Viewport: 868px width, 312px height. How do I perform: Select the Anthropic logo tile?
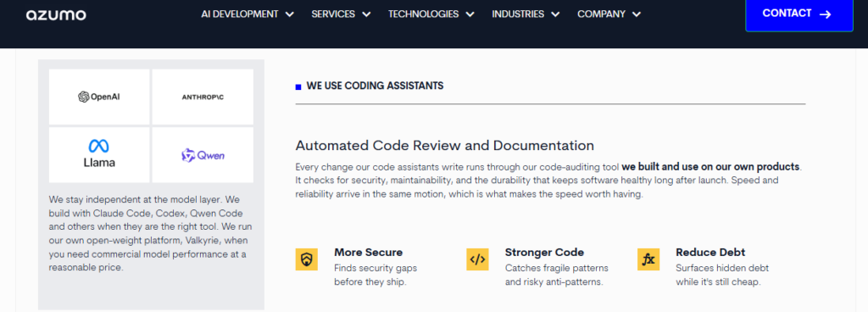coord(203,97)
